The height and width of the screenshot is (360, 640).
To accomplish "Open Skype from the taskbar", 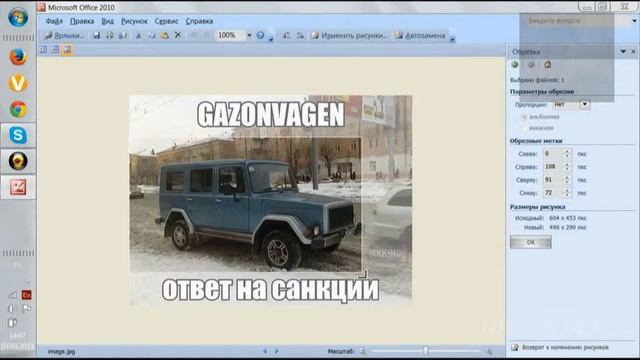I will [x=18, y=135].
